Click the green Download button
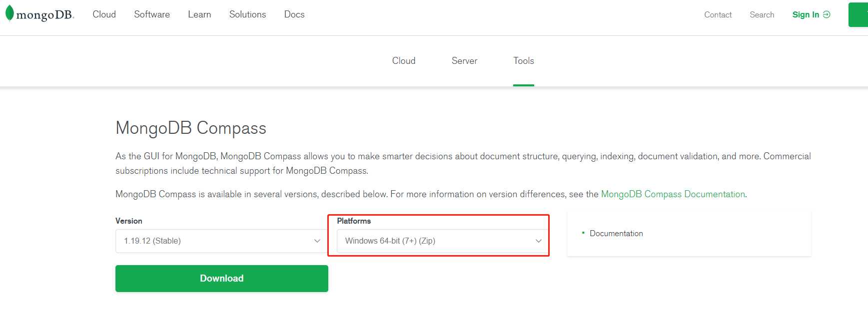 [x=222, y=279]
